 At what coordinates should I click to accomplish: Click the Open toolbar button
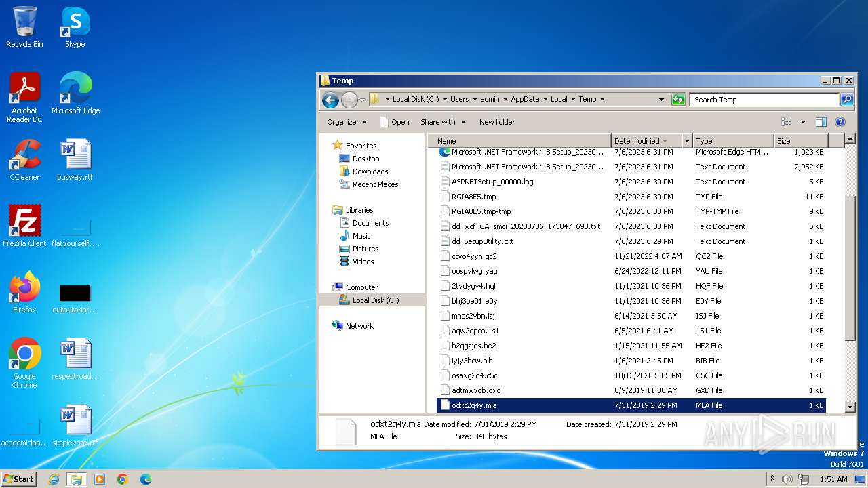tap(394, 122)
